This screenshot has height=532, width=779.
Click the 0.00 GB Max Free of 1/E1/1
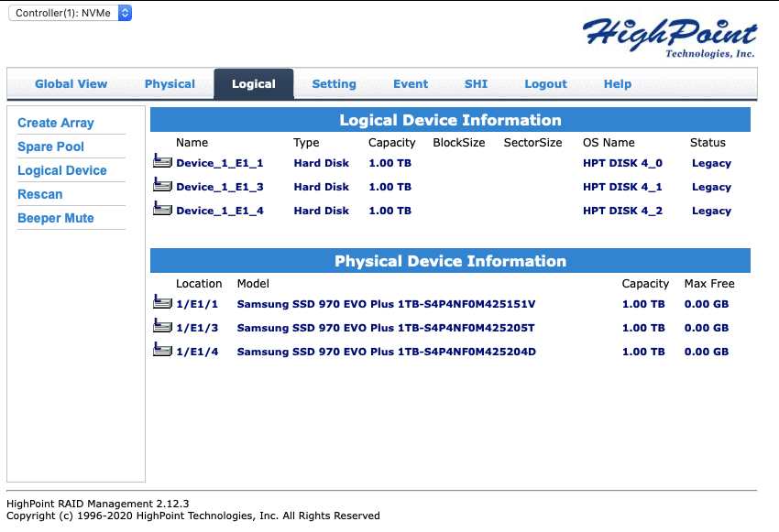707,304
